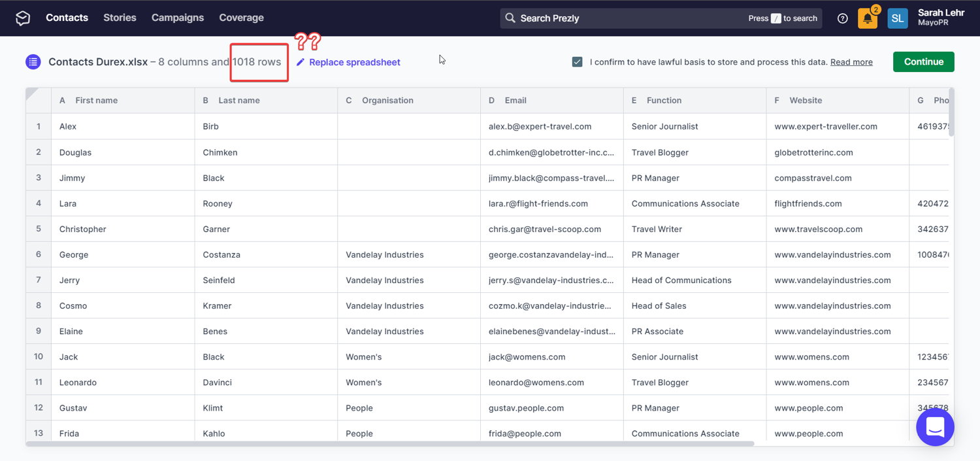Click the Replace spreadsheet link
Screen dimensions: 980x461
pos(355,62)
